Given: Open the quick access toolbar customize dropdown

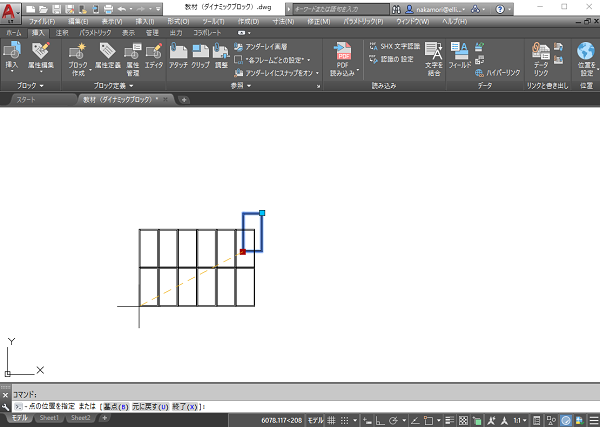Looking at the screenshot, I should pyautogui.click(x=158, y=9).
